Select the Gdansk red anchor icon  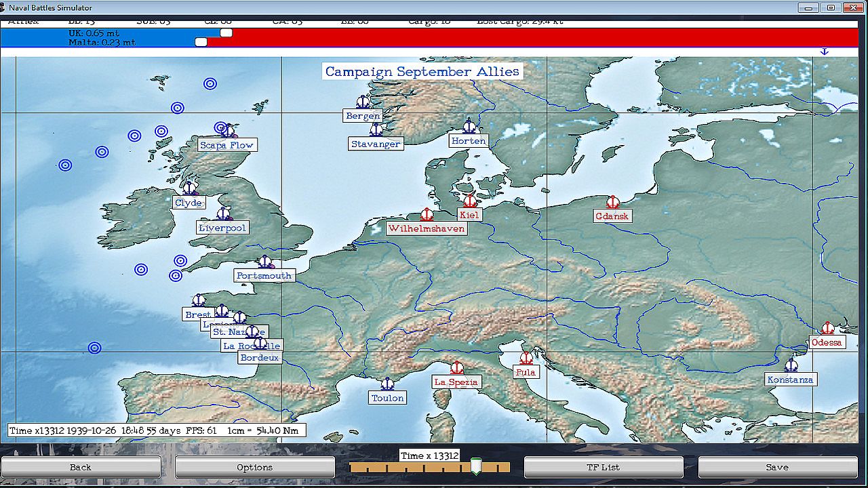612,202
